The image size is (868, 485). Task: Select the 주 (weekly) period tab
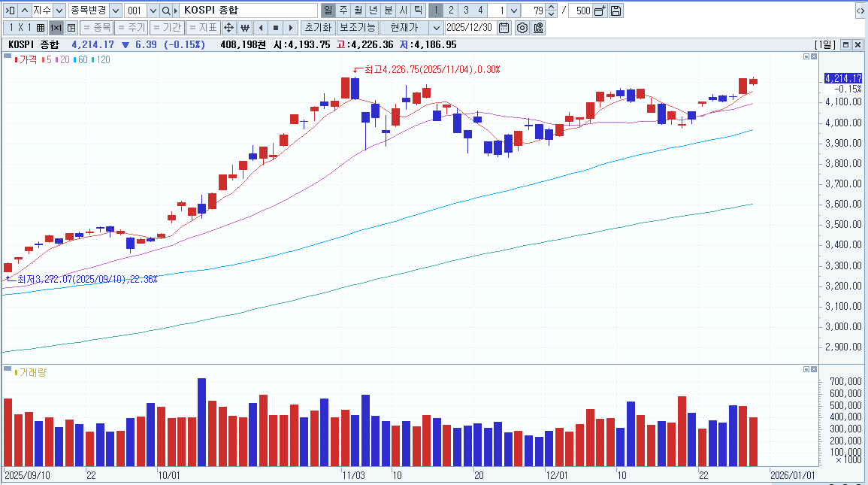[x=343, y=11]
